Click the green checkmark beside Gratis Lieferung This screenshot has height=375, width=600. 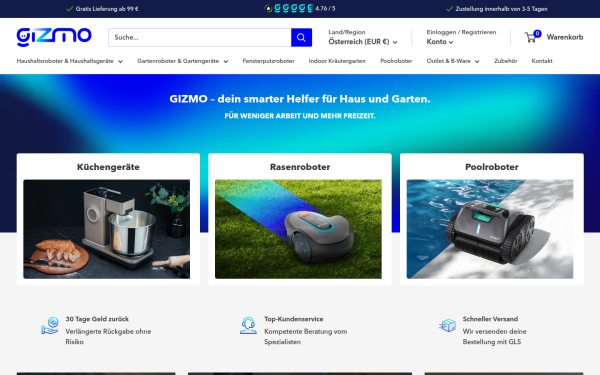(x=69, y=9)
